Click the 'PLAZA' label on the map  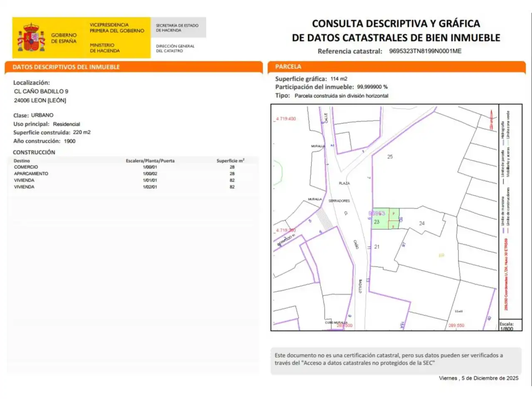pos(344,183)
